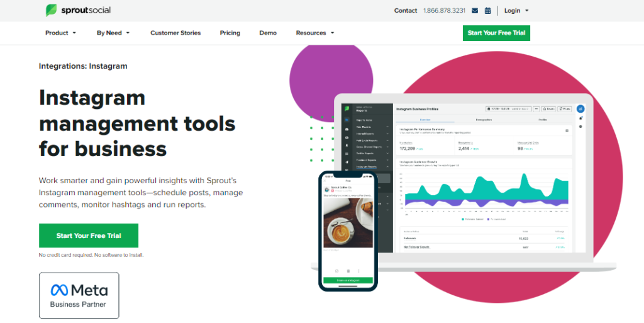
Task: Click the 172,209 impressions value
Action: click(x=408, y=149)
